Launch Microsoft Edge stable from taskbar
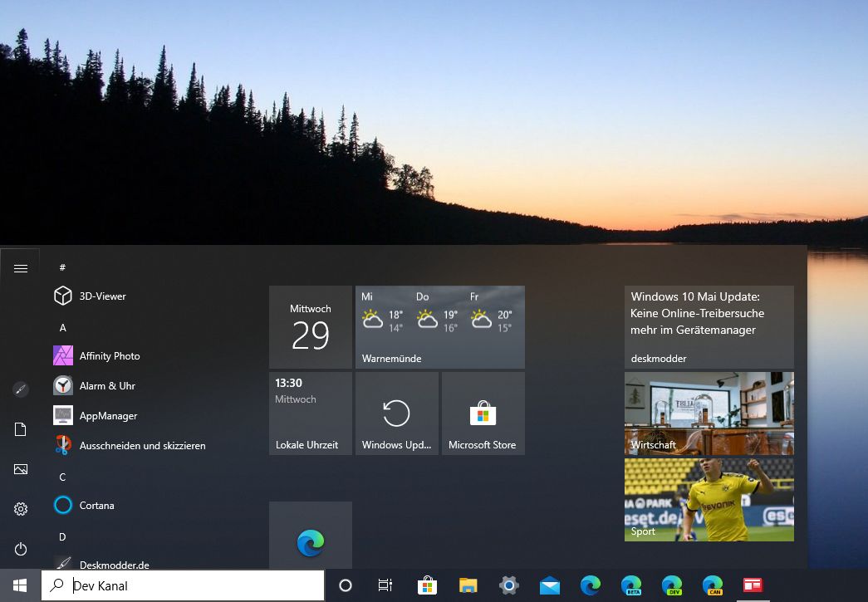This screenshot has width=868, height=602. point(590,585)
